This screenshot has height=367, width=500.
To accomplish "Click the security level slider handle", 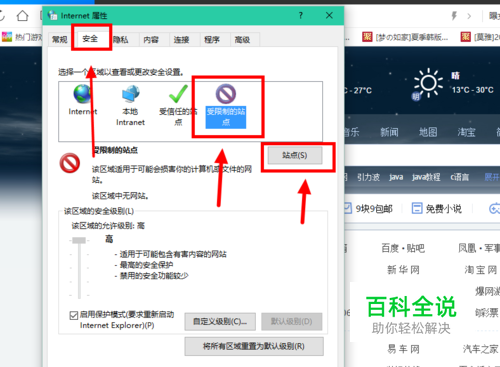I will pos(79,240).
